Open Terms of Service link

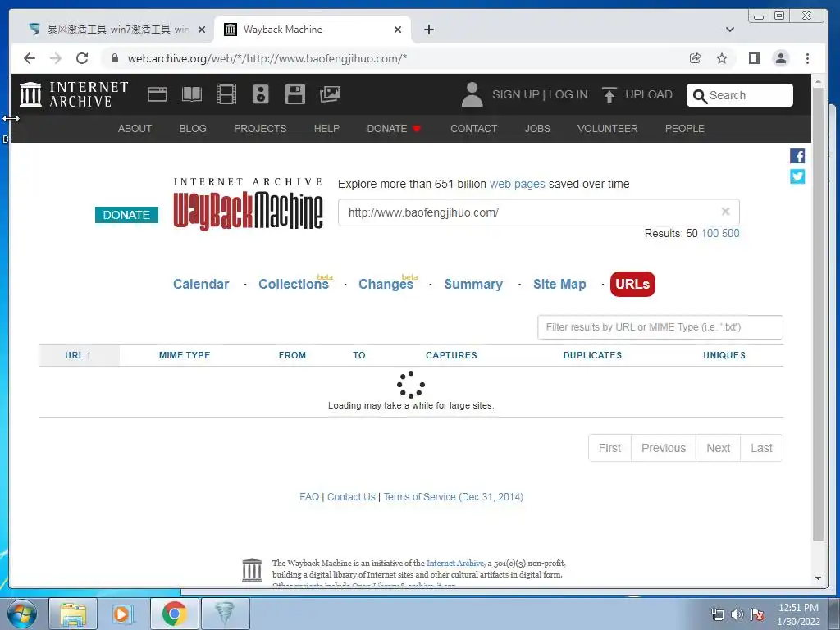[x=453, y=496]
